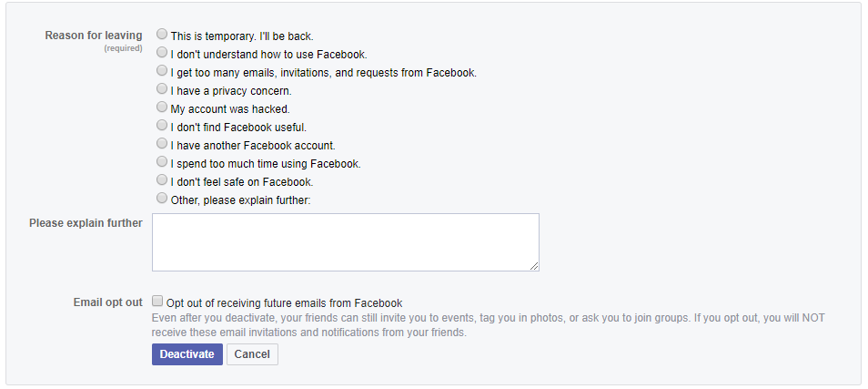This screenshot has width=868, height=389.
Task: Select "I don't feel safe on Facebook"
Action: pos(162,179)
